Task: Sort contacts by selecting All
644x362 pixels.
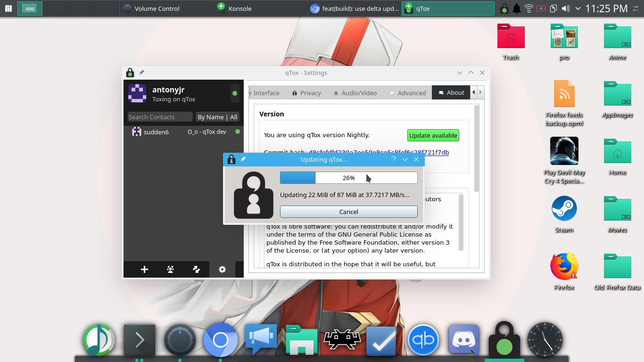Action: (233, 116)
